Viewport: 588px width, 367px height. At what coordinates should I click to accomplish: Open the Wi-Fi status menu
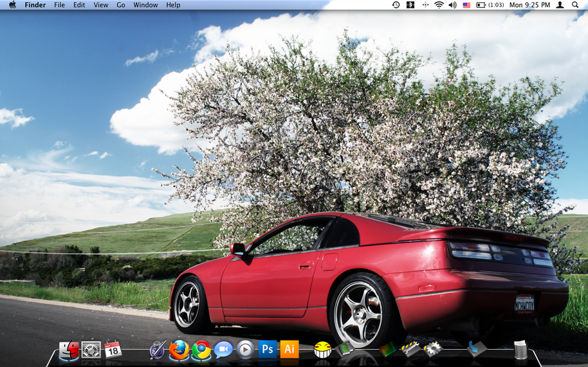click(439, 5)
